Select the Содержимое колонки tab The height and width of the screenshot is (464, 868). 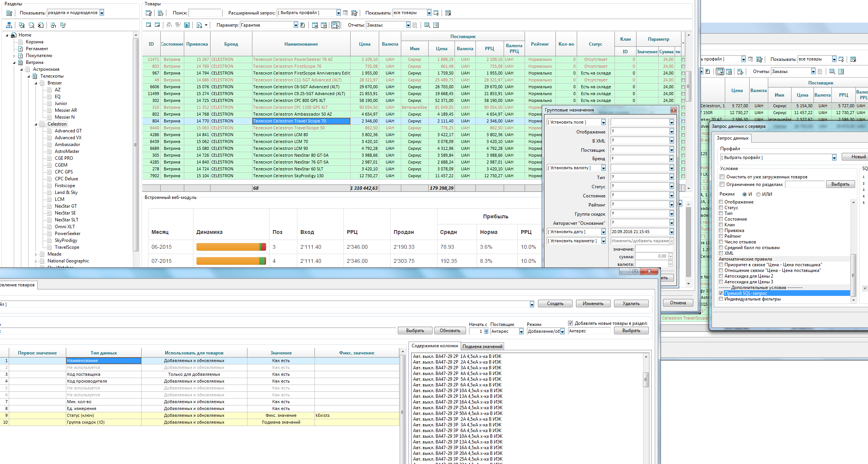coord(435,346)
